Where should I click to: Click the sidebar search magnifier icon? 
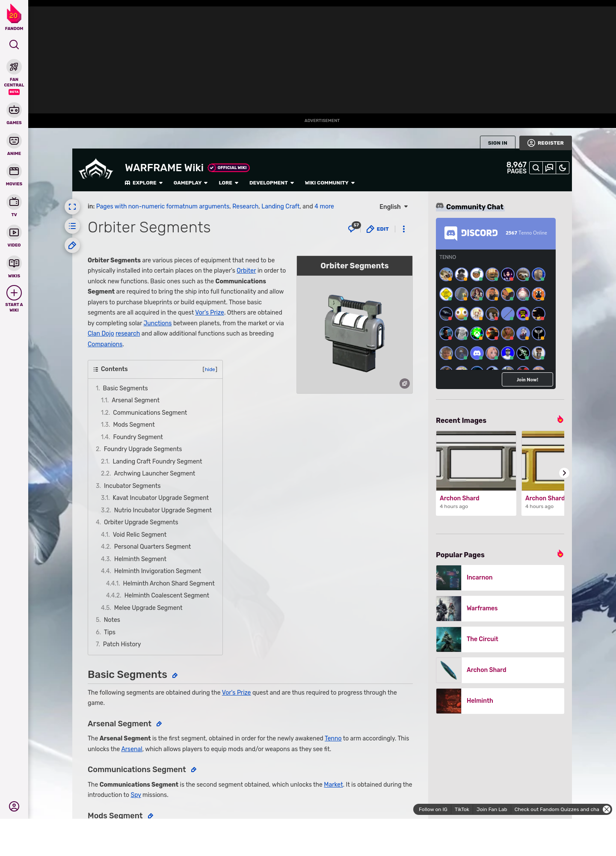(14, 45)
